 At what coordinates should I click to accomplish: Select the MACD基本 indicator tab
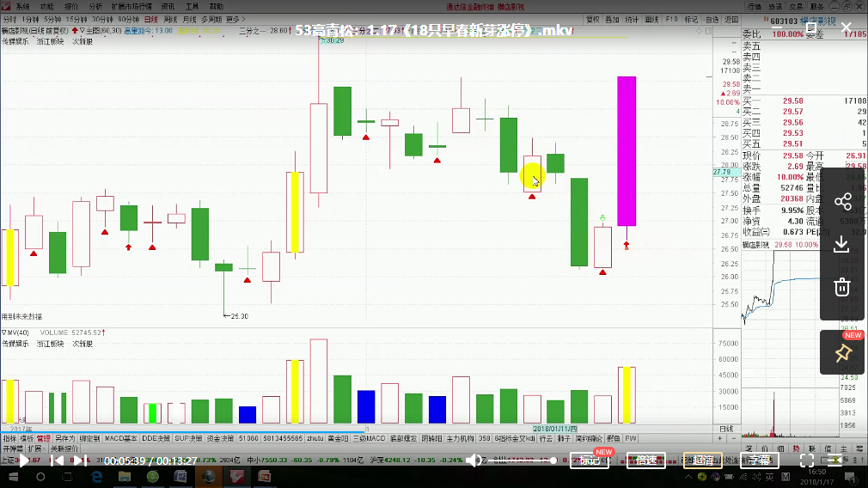(x=121, y=438)
